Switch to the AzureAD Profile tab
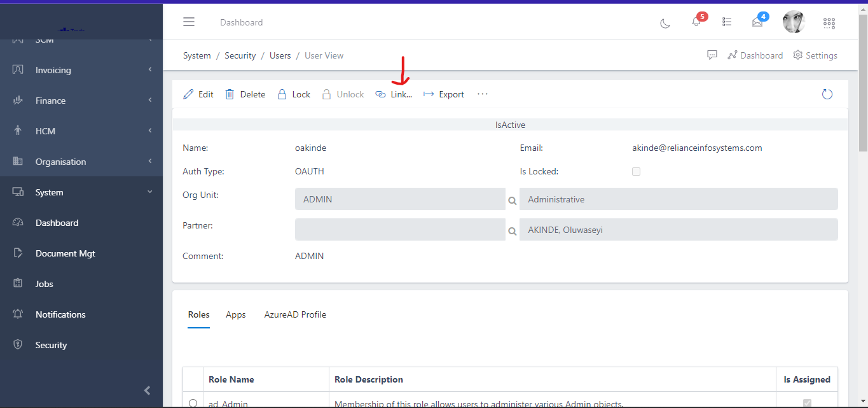 pyautogui.click(x=295, y=314)
